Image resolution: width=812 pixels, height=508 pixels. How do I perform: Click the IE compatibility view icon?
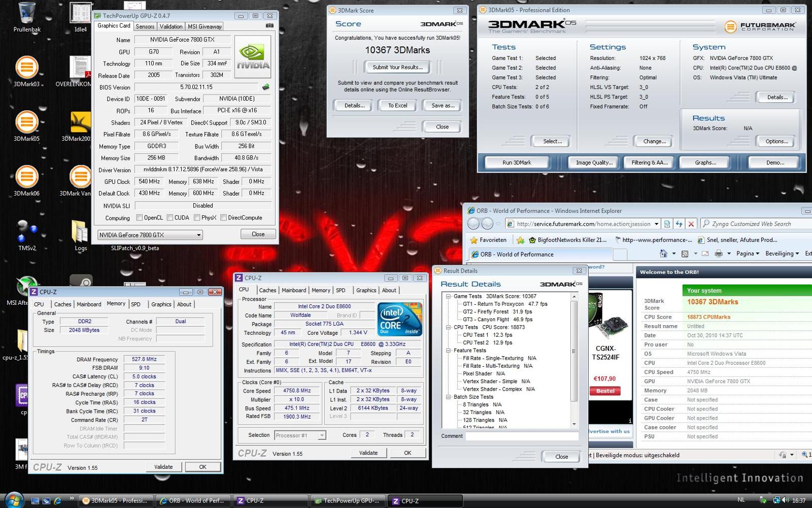[x=667, y=224]
